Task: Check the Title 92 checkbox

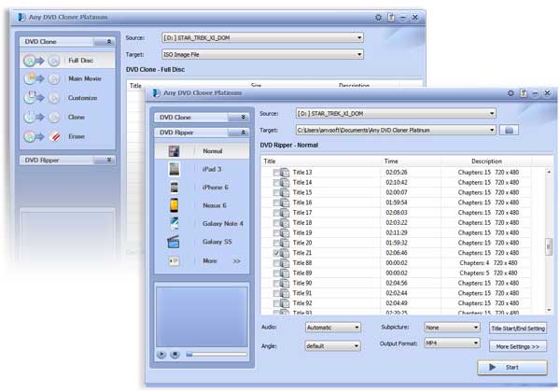Action: 276,303
